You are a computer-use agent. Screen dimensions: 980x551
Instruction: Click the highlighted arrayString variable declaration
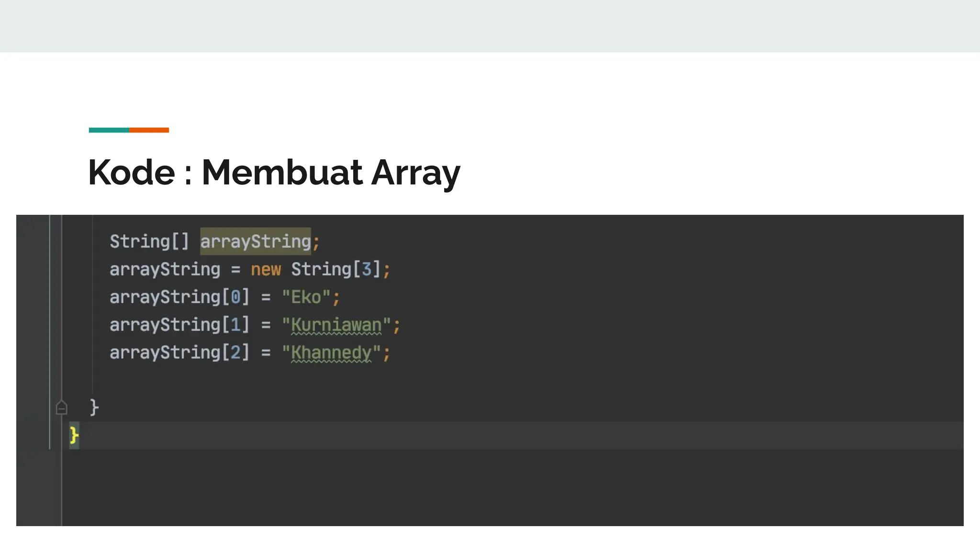click(x=256, y=241)
